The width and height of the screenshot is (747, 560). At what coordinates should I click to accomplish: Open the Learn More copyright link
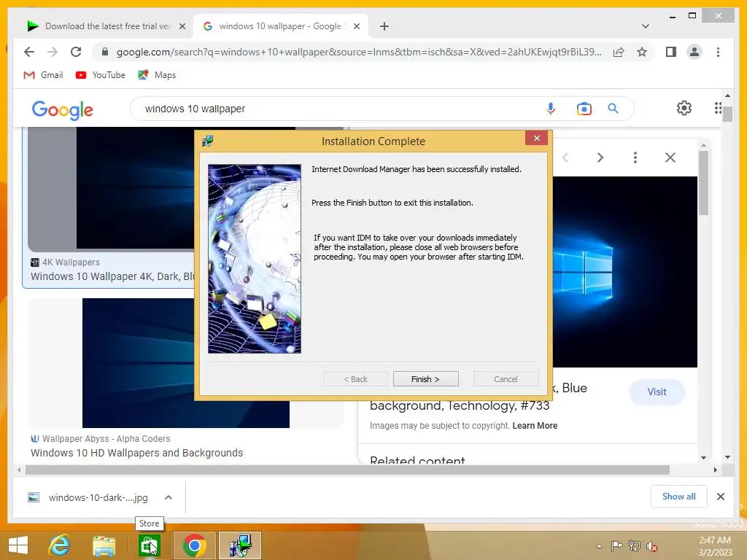(x=535, y=426)
